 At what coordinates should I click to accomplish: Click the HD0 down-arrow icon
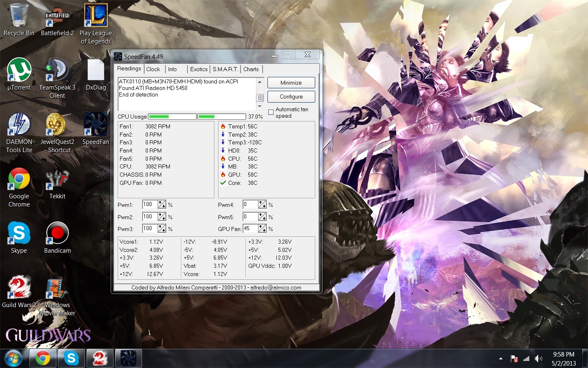coord(223,150)
